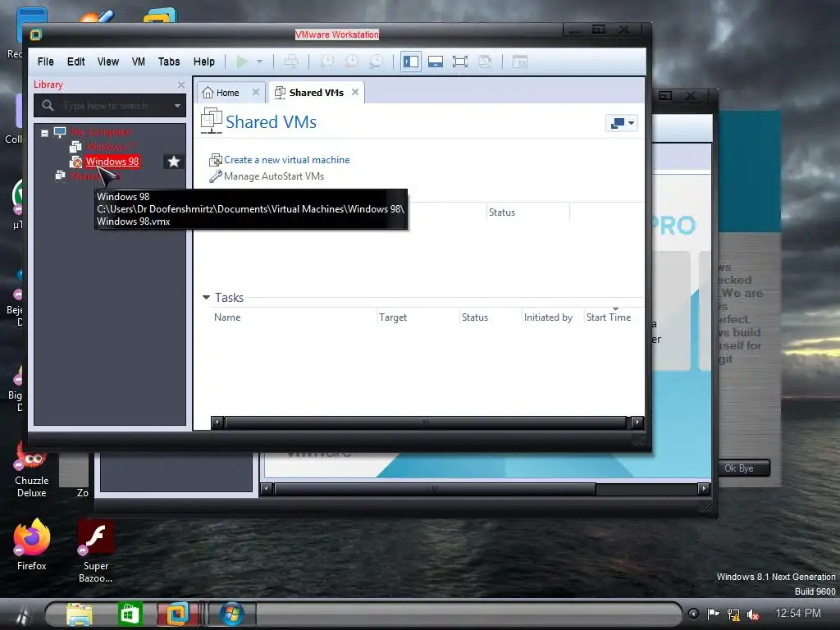The height and width of the screenshot is (630, 840).
Task: Sort tasks by Initiated by column
Action: (548, 317)
